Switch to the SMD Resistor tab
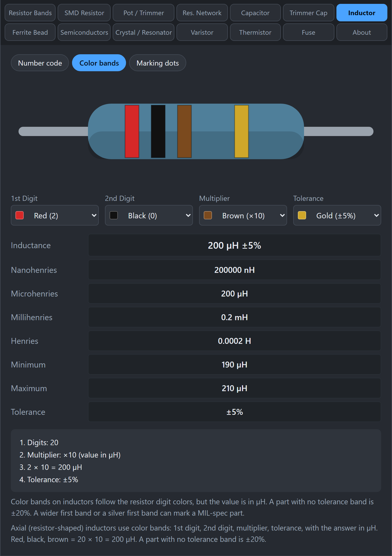This screenshot has height=556, width=392. coord(84,13)
